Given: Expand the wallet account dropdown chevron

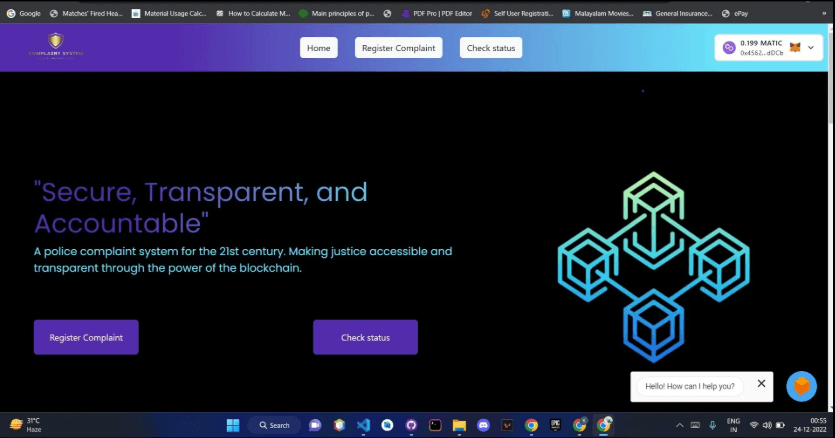Looking at the screenshot, I should point(812,47).
